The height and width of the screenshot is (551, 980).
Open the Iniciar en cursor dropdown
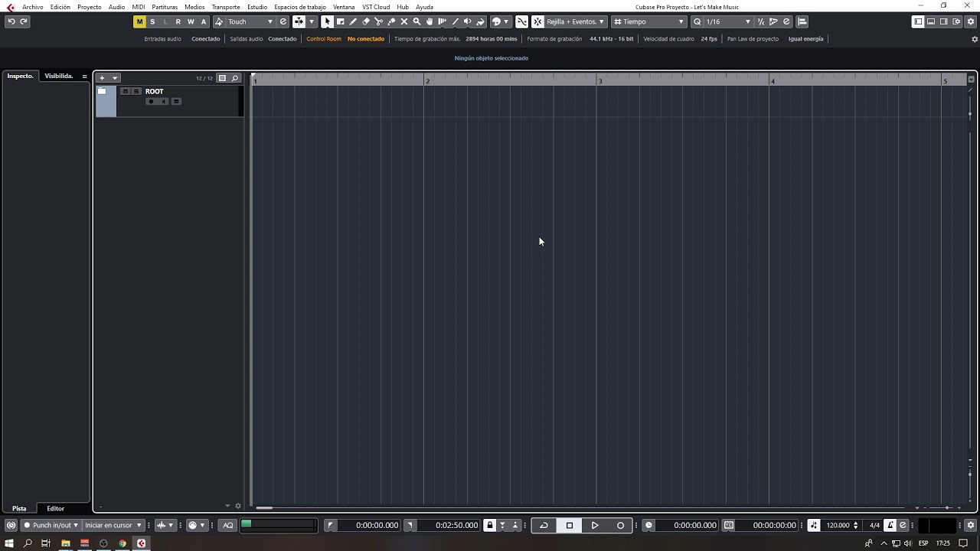click(x=113, y=525)
